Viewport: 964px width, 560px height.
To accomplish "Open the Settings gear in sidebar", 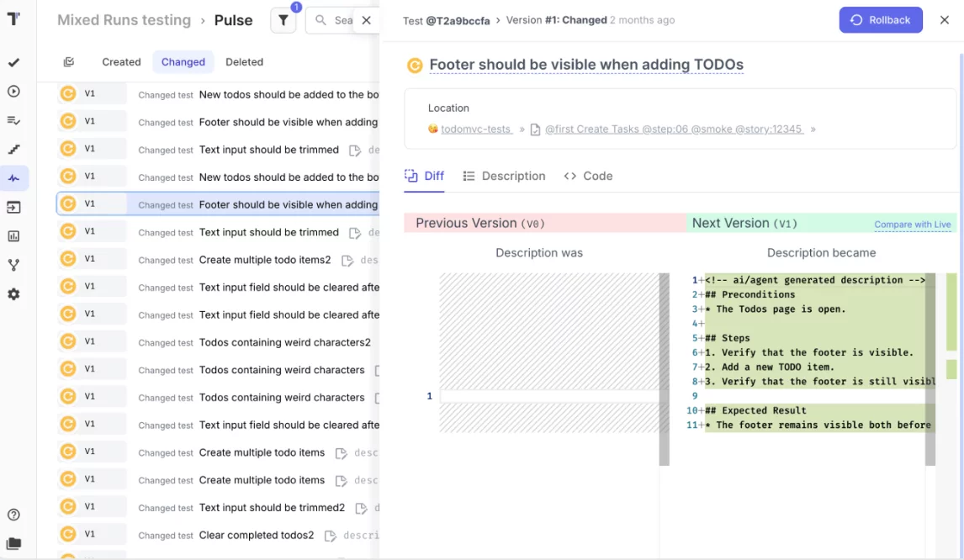I will point(13,294).
